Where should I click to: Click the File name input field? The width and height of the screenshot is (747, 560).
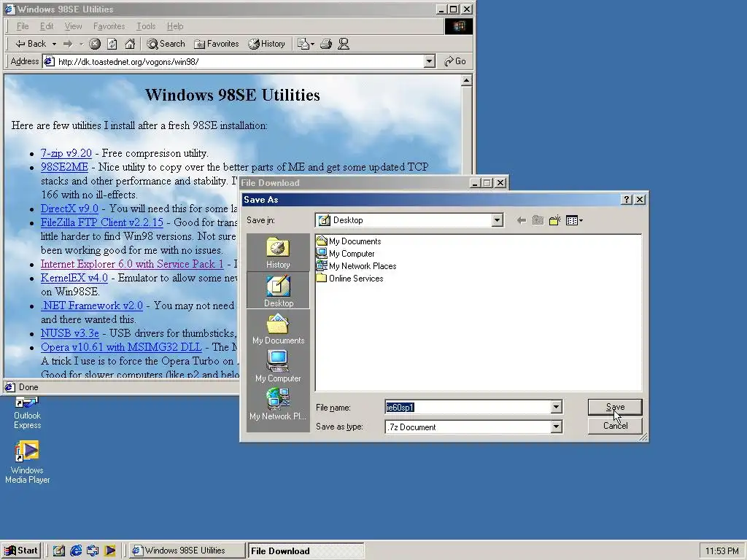(468, 407)
